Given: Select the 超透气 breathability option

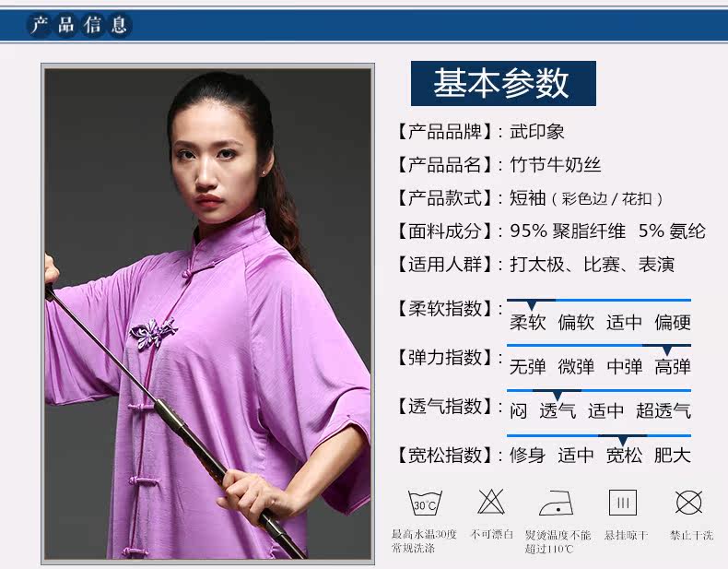Looking at the screenshot, I should (663, 411).
